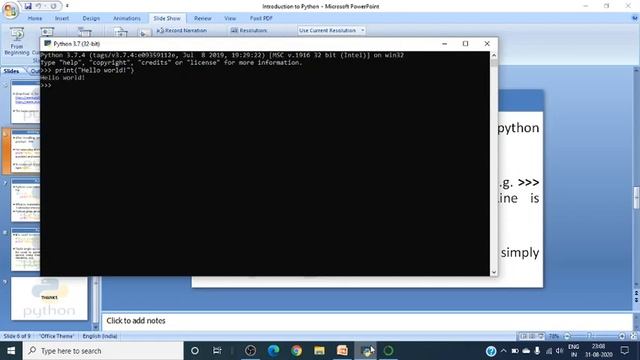Click the 'Type here to search' box
The width and height of the screenshot is (640, 360).
(x=103, y=351)
